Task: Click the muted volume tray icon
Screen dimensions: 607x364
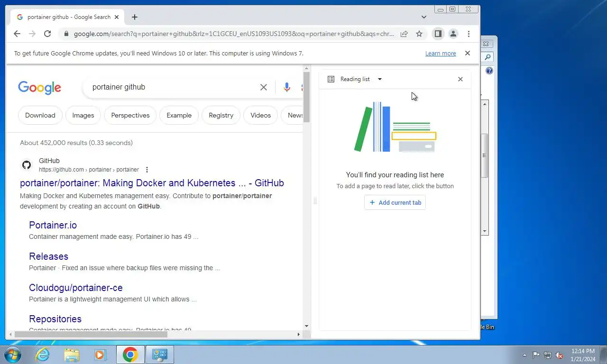Action: pos(560,355)
